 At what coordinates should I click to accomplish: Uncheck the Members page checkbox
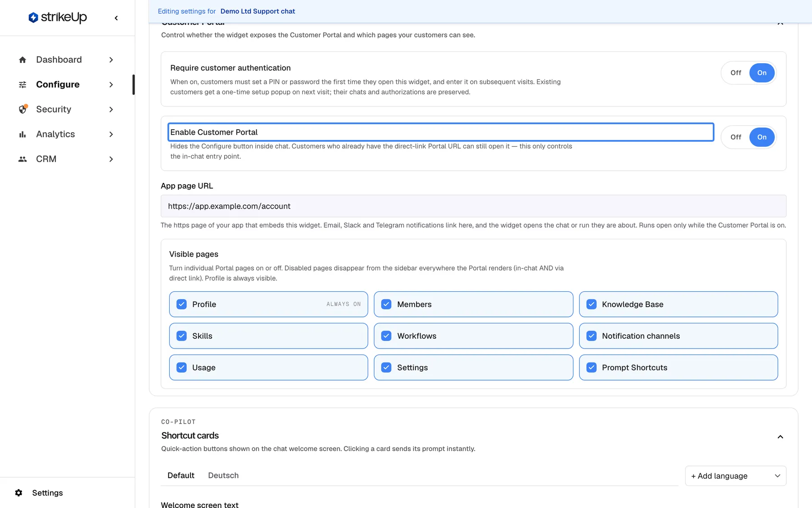pyautogui.click(x=386, y=304)
